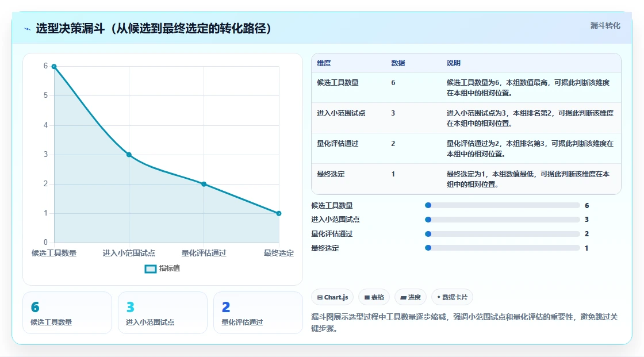Click the 候选工具数量 progress label
Screen dimensions: 644x357
click(x=332, y=205)
